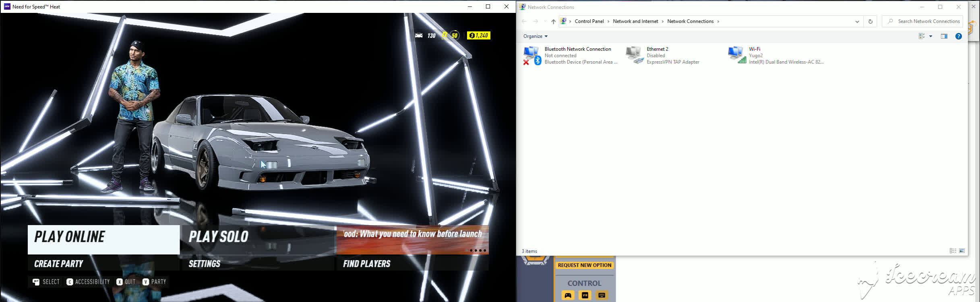Switch to details view in status bar
The width and height of the screenshot is (980, 302).
tap(953, 251)
